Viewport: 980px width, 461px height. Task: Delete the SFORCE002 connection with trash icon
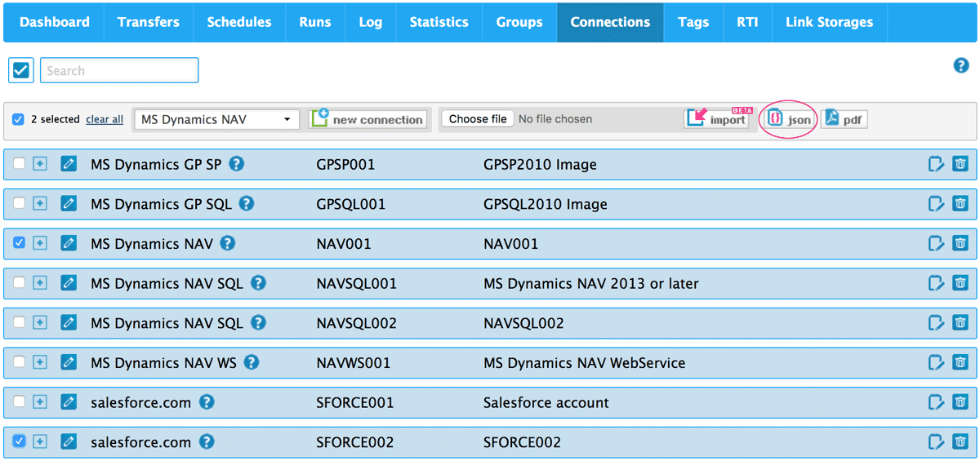(960, 442)
